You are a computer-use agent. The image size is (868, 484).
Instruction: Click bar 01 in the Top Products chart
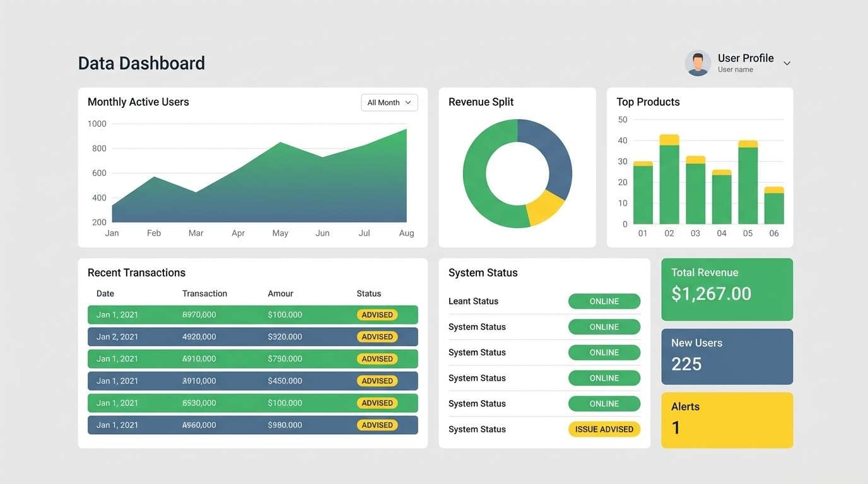(642, 192)
